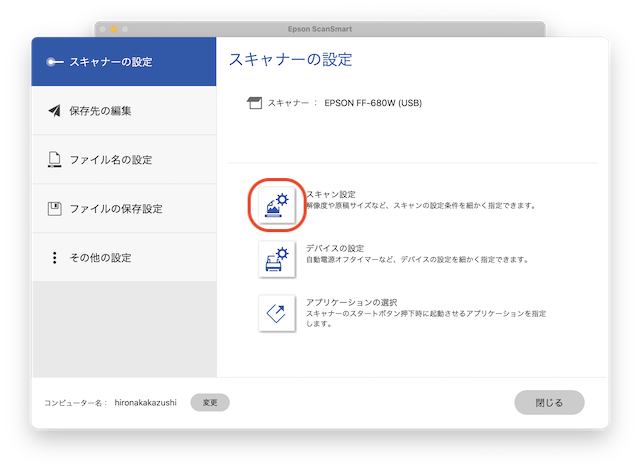Viewport: 640px width, 470px height.
Task: Click the 自動電源オフタイマーなど description text
Action: pos(418,259)
